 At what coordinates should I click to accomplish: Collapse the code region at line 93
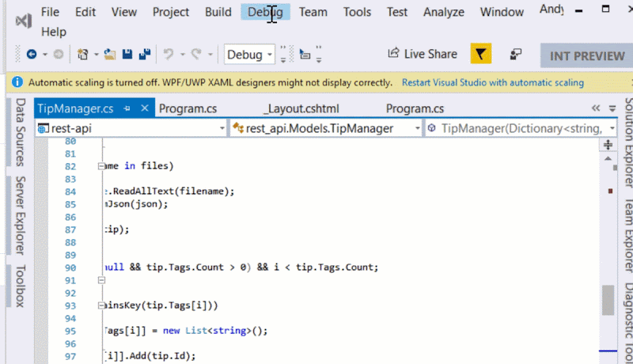click(101, 306)
